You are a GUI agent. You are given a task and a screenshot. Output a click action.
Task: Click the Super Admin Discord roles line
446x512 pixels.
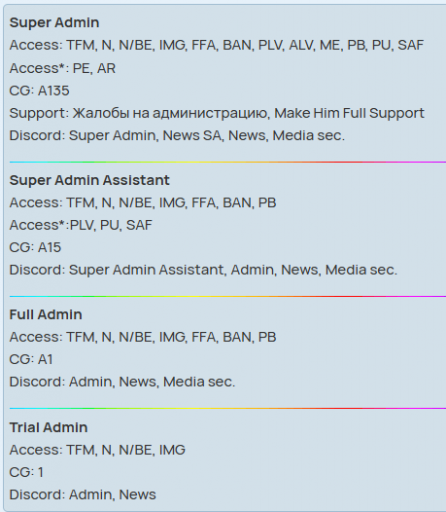coord(177,135)
